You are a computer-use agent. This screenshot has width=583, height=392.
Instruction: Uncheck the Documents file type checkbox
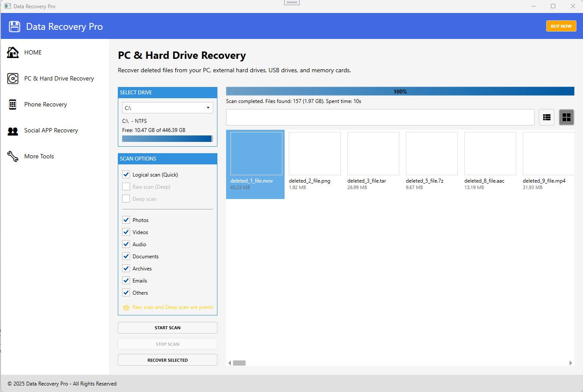pos(126,256)
